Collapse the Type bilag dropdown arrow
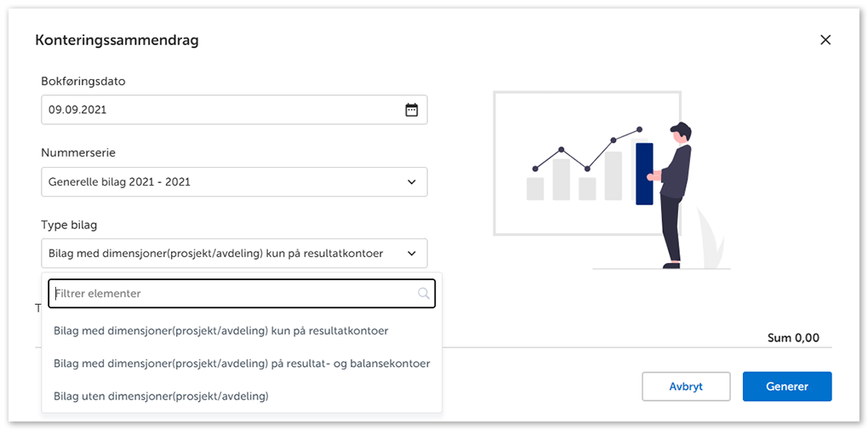This screenshot has width=868, height=430. point(412,254)
